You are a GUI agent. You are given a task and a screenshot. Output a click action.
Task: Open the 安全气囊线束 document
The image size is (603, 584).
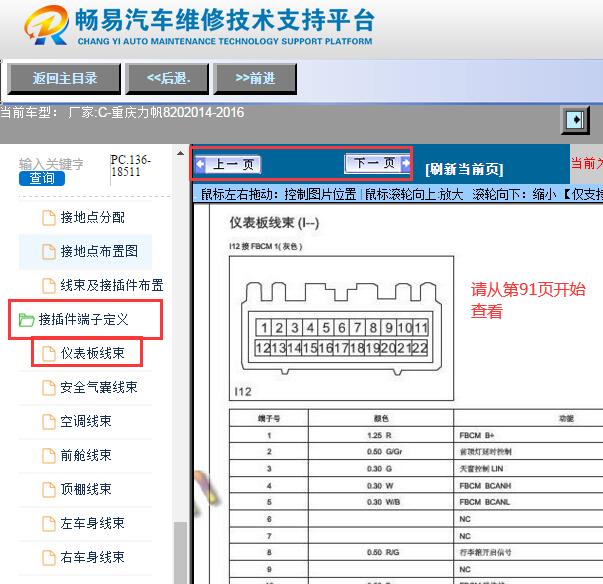coord(99,387)
